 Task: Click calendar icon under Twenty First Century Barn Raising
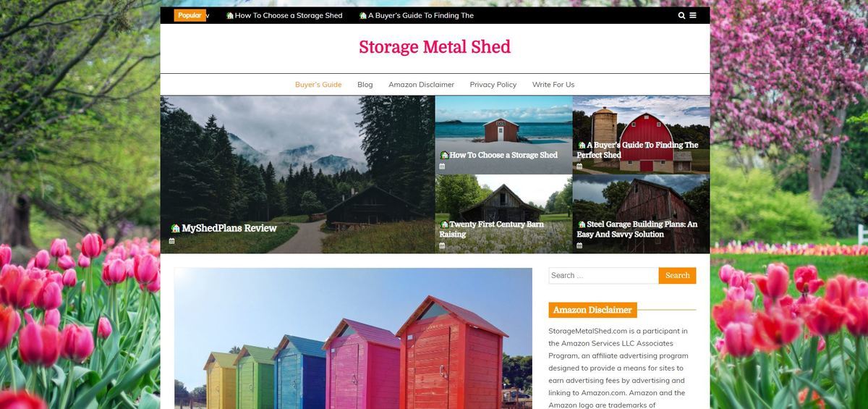(442, 246)
